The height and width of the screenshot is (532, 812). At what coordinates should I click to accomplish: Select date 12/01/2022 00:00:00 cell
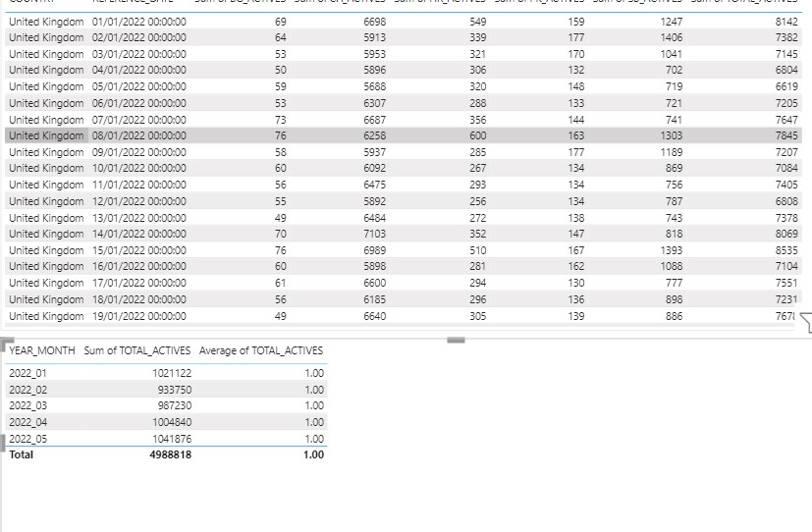click(x=139, y=201)
